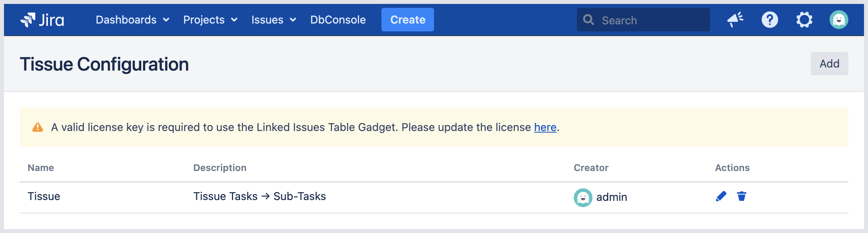This screenshot has height=233, width=868.
Task: Click the admin creator avatar
Action: tap(583, 197)
